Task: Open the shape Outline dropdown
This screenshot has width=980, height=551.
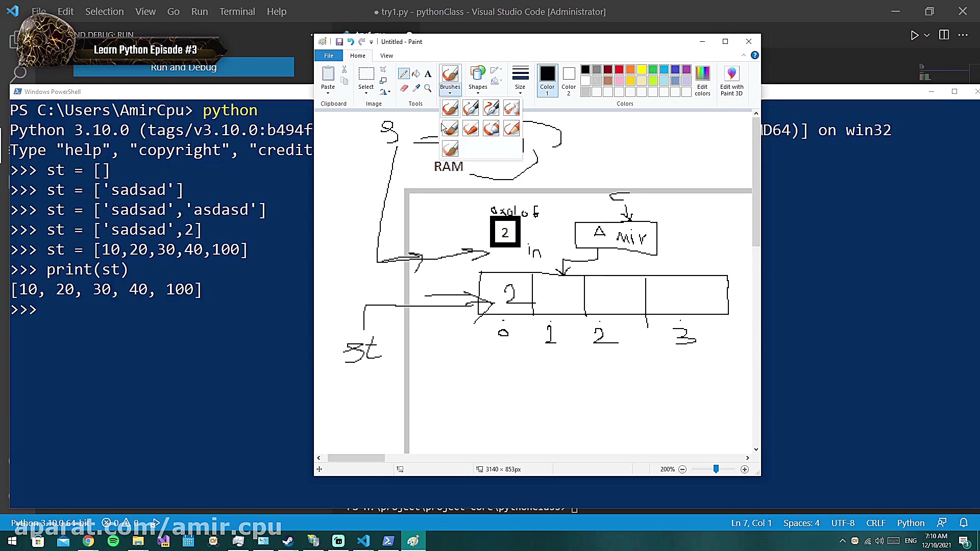Action: tap(496, 70)
